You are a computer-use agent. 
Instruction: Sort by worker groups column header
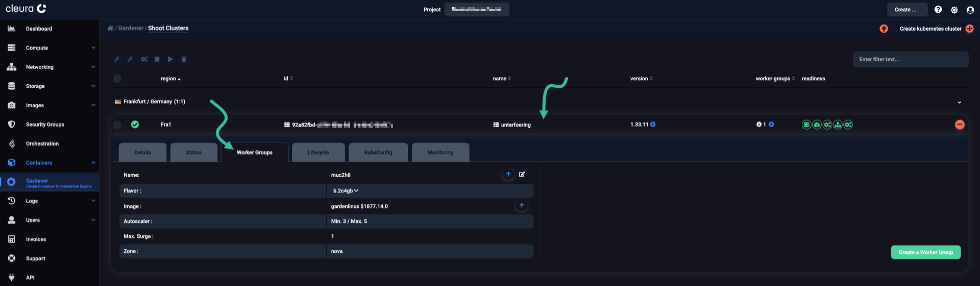coord(775,79)
